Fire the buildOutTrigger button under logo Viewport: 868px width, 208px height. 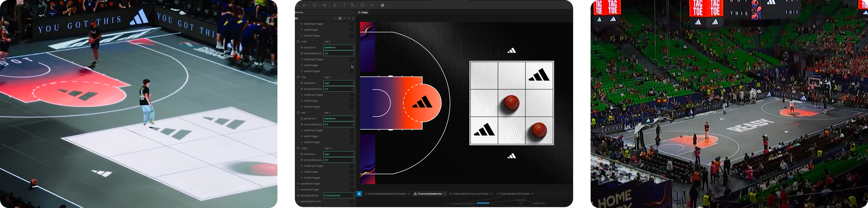[351, 107]
